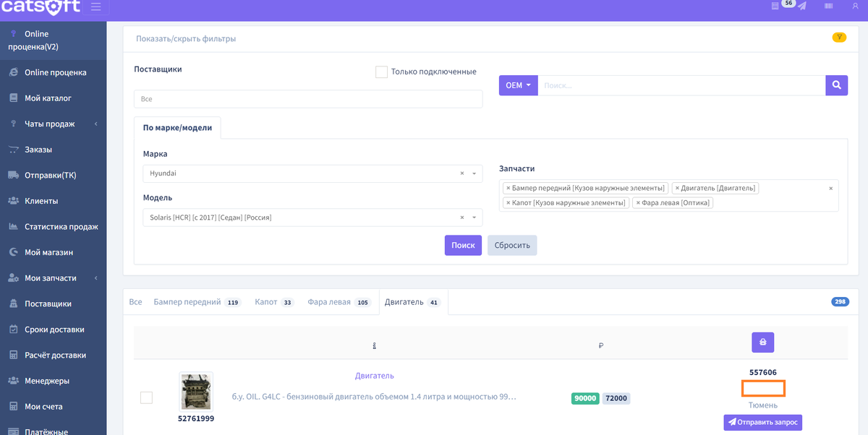Switch to the Капот tab

click(x=274, y=302)
